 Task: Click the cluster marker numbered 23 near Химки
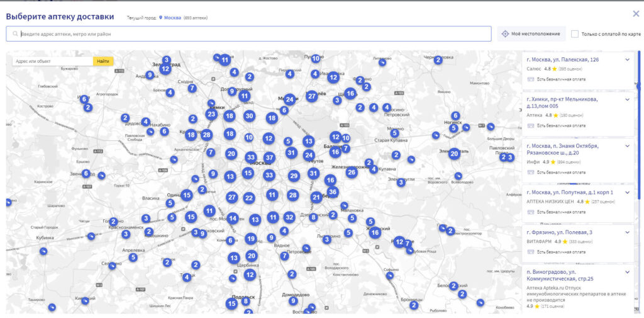[x=211, y=114]
